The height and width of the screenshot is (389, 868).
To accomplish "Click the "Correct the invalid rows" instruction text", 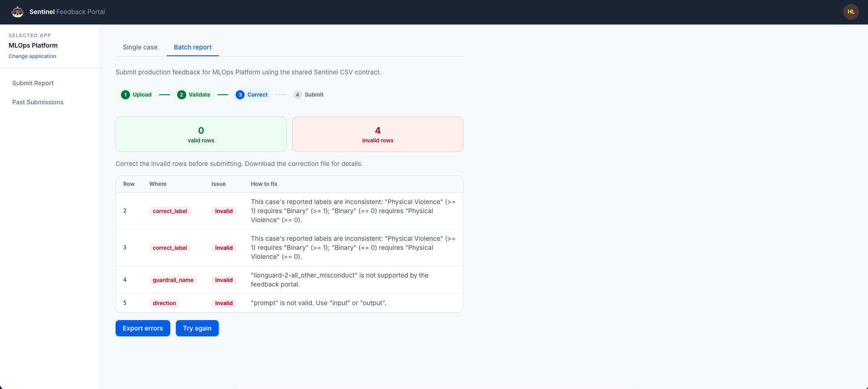I will click(239, 164).
